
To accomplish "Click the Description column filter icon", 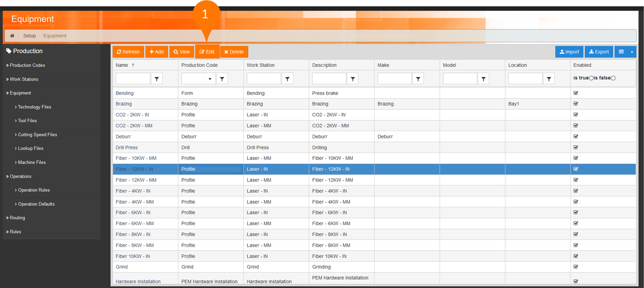I will click(x=353, y=79).
